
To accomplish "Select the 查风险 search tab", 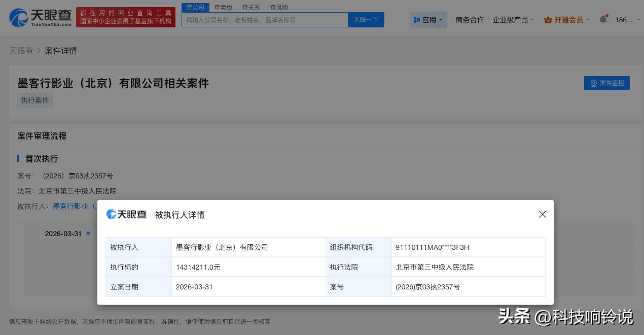I will tap(278, 7).
